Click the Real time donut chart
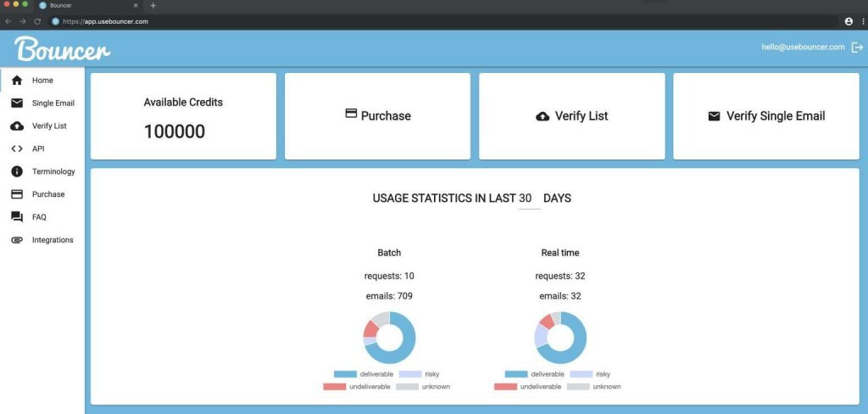Viewport: 868px width, 414px height. 560,338
